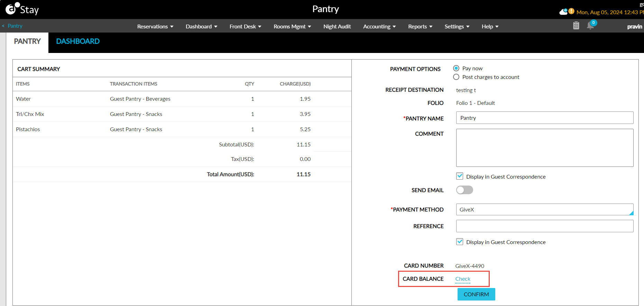Click the Trl/Chx Mix item row

[182, 114]
